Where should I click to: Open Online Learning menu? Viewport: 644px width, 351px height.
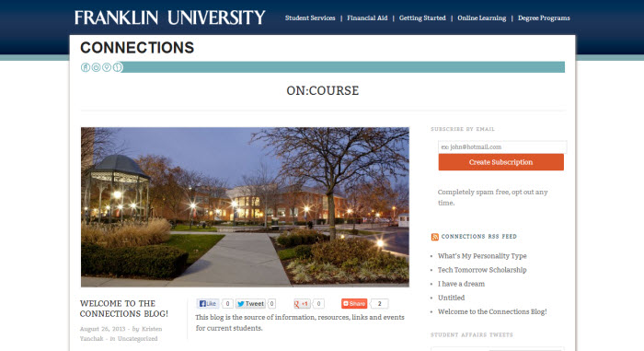tap(482, 18)
